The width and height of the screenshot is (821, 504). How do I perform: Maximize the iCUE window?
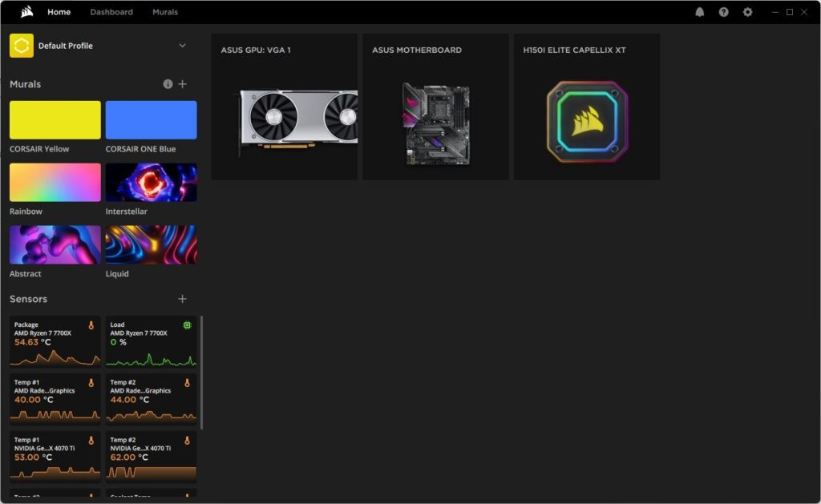tap(790, 12)
